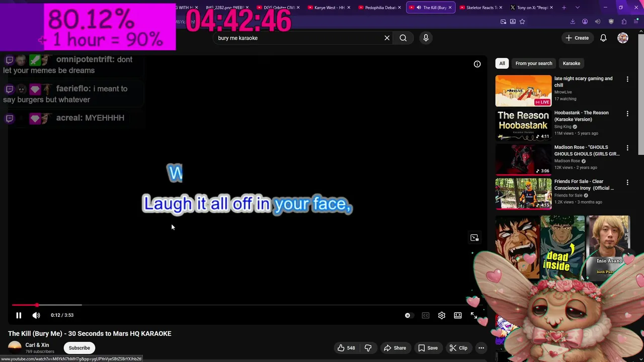
Task: Clear the search box text
Action: coord(387,38)
